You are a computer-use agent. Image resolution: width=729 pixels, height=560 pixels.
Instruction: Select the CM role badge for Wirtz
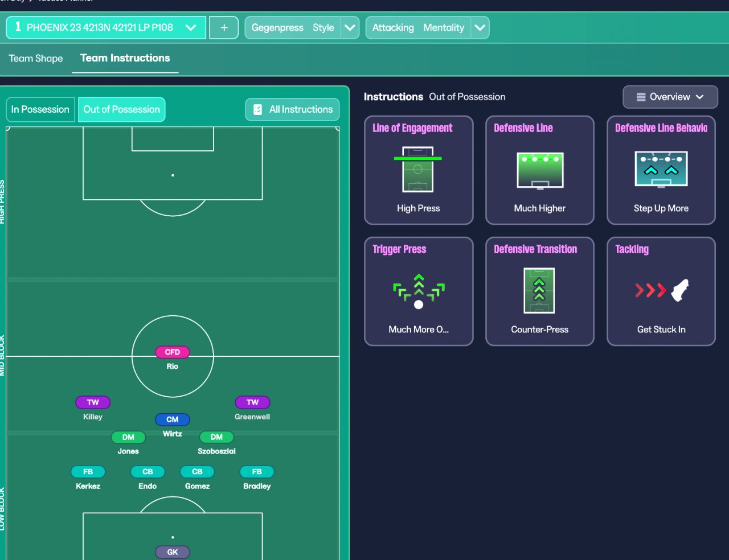173,419
